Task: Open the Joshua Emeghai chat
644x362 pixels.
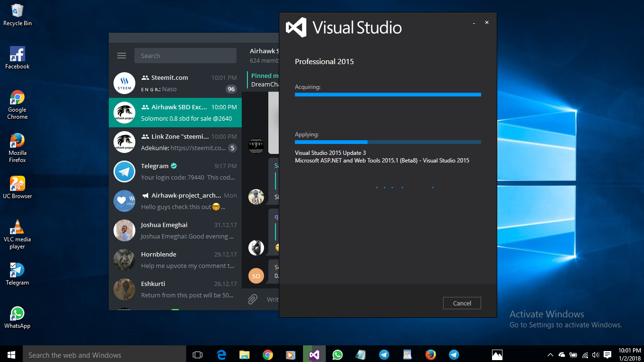Action: coord(175,230)
